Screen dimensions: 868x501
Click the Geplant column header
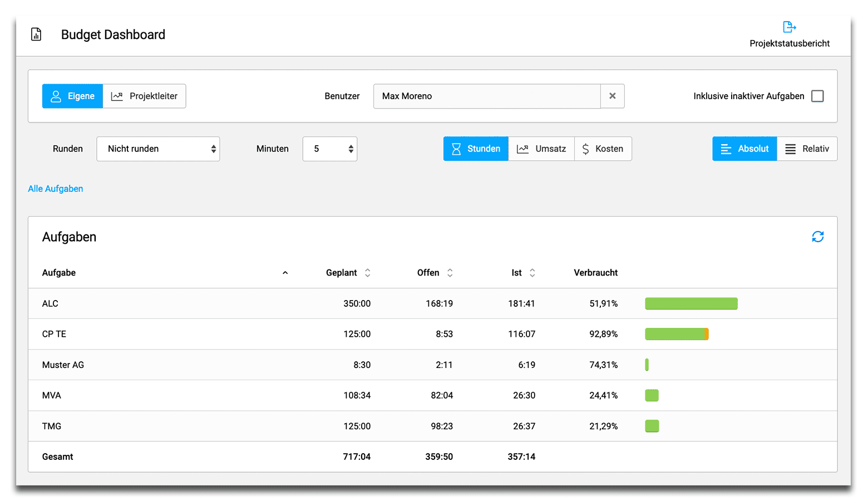(x=342, y=273)
